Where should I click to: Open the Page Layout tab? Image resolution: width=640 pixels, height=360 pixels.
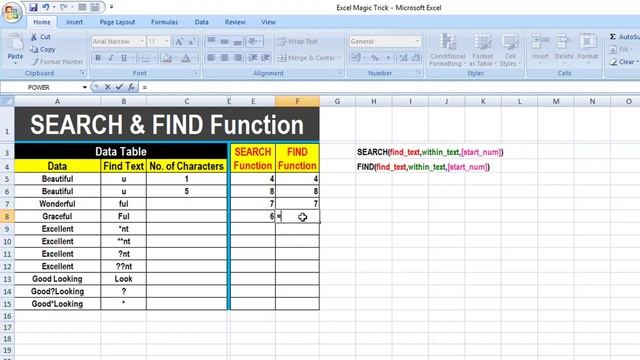coord(117,22)
